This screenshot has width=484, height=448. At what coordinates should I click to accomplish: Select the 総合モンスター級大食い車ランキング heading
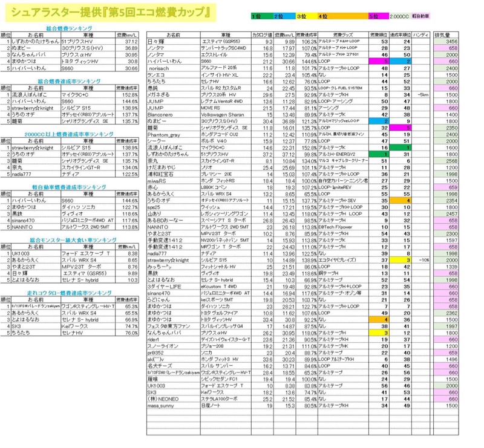click(73, 240)
